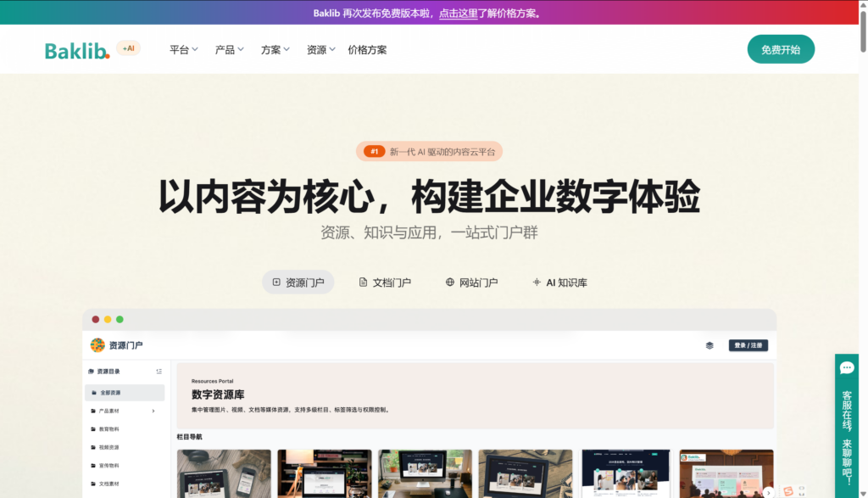This screenshot has width=868, height=498.
Task: Open the 文档素材 folder
Action: [108, 484]
